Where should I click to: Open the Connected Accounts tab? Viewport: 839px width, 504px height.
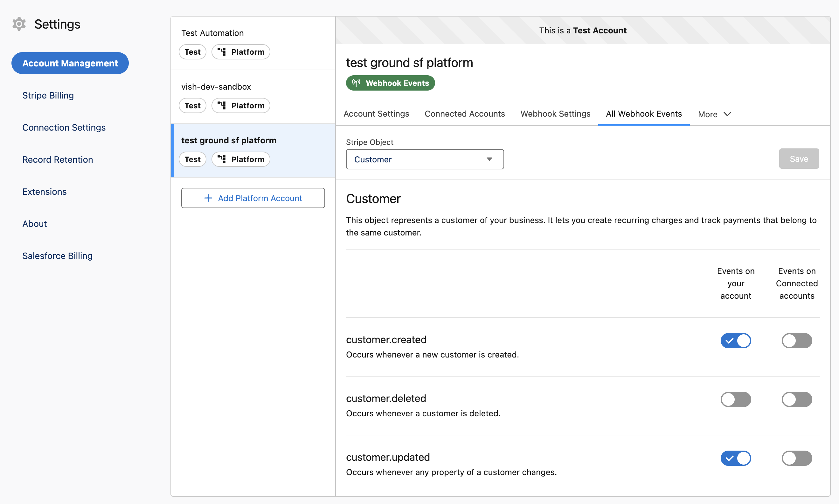[464, 114]
